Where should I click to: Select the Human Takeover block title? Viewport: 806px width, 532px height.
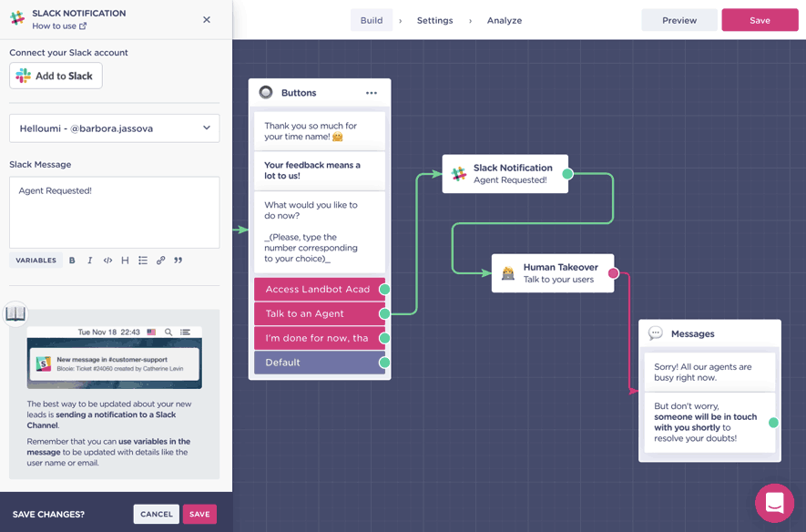(x=560, y=267)
